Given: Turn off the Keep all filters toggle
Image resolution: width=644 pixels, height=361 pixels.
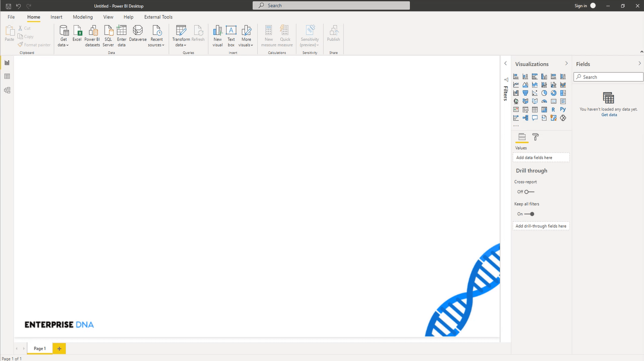Looking at the screenshot, I should tap(529, 214).
